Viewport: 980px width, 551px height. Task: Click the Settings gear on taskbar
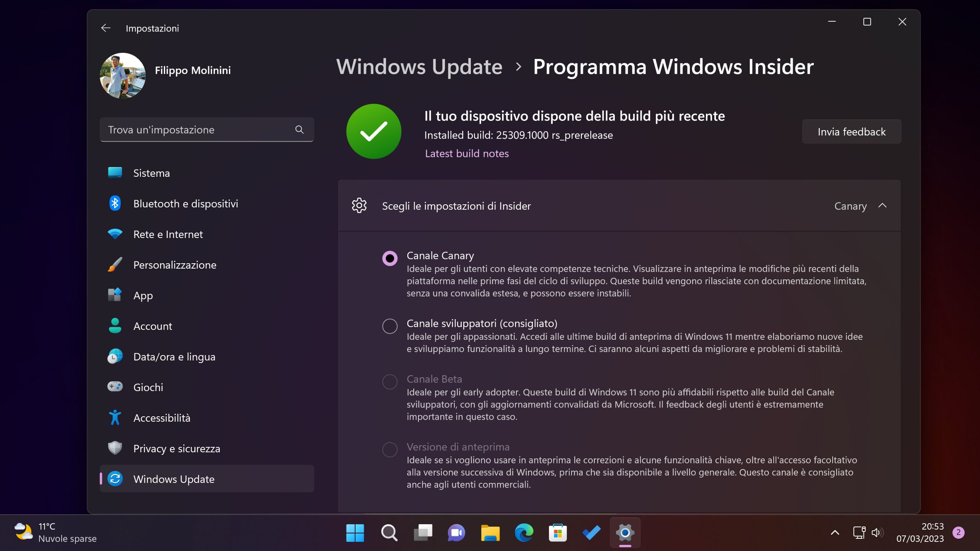[625, 533]
